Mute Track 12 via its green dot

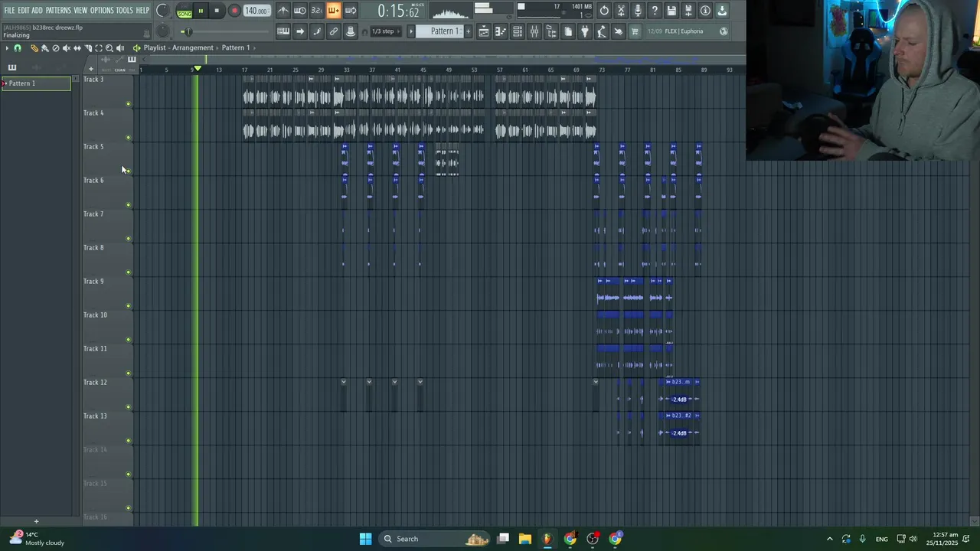[x=128, y=406]
